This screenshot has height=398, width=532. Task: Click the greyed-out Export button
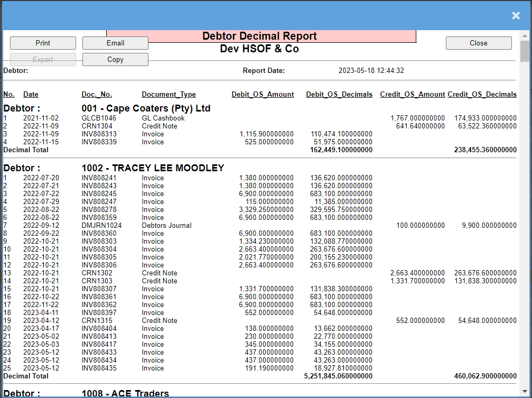43,59
